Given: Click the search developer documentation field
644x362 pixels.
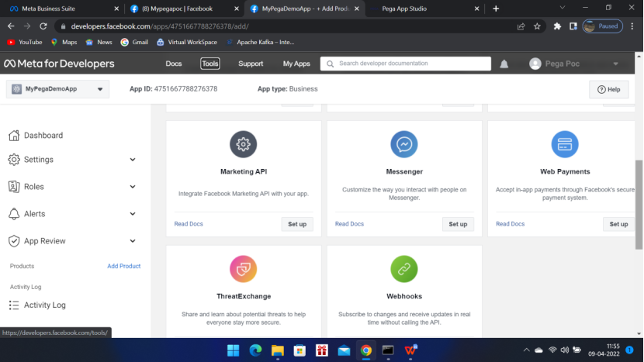Looking at the screenshot, I should tap(405, 64).
